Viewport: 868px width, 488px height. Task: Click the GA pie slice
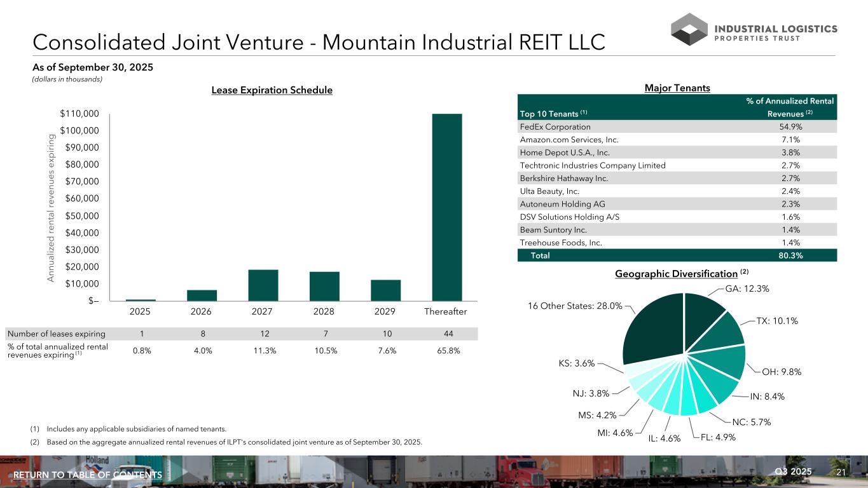pyautogui.click(x=703, y=316)
